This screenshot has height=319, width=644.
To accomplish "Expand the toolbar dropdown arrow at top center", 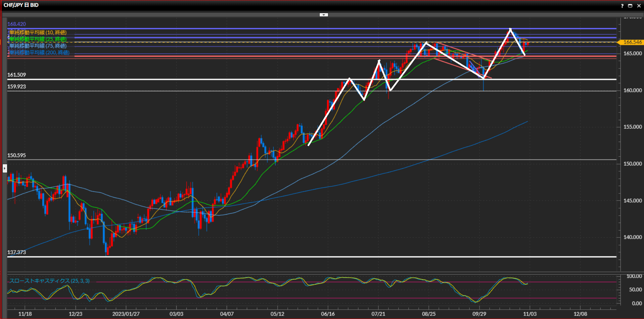I will (x=324, y=15).
